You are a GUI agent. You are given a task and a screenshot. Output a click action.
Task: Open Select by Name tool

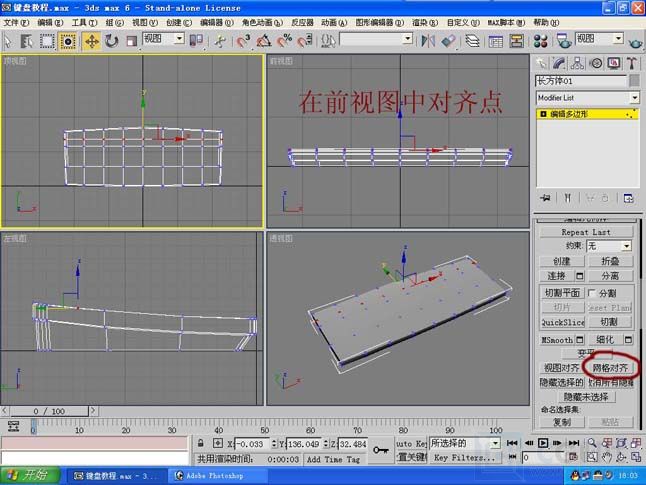pyautogui.click(x=27, y=41)
